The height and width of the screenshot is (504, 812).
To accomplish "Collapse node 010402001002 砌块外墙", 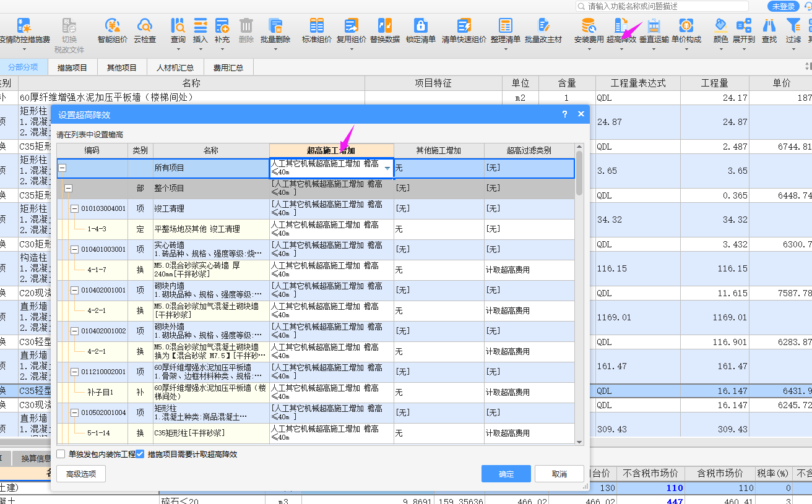I will [x=75, y=331].
